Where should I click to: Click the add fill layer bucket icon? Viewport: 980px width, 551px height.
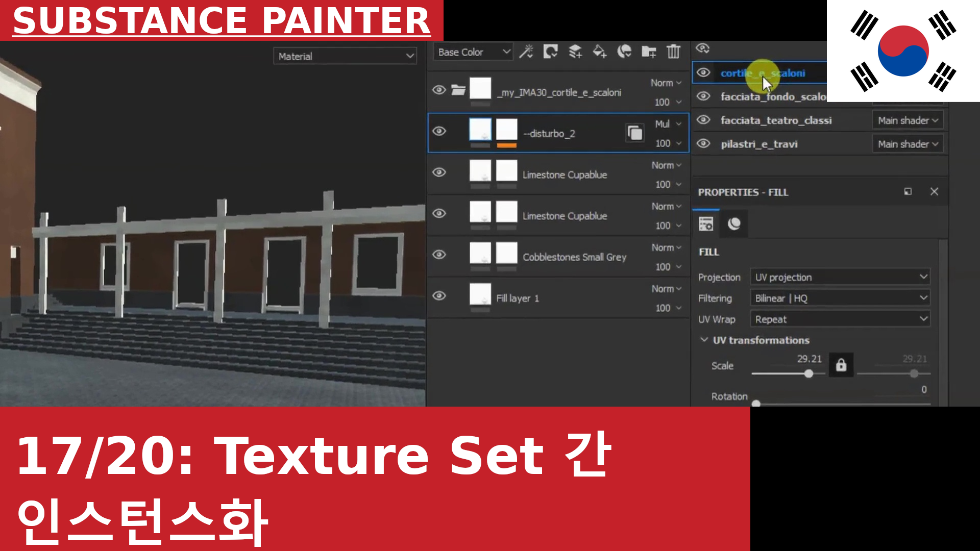tap(600, 52)
